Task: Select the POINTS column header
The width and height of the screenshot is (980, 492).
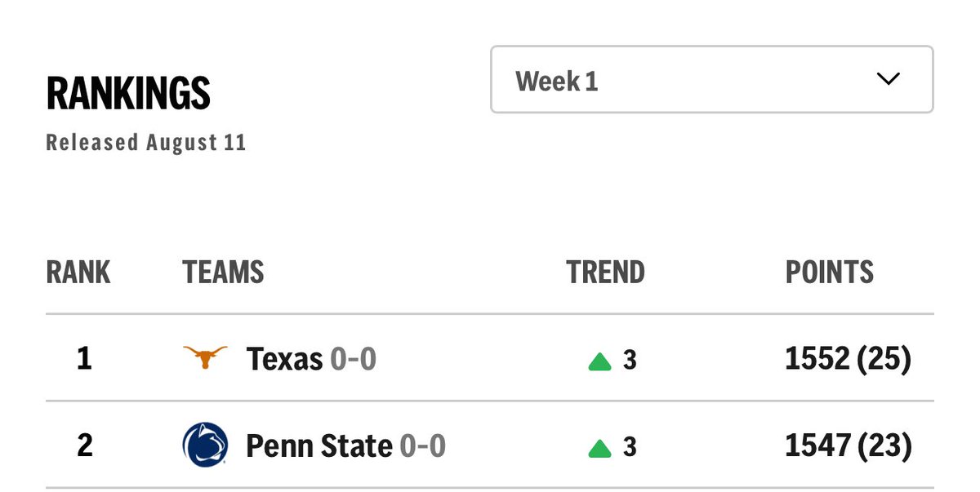Action: [830, 272]
